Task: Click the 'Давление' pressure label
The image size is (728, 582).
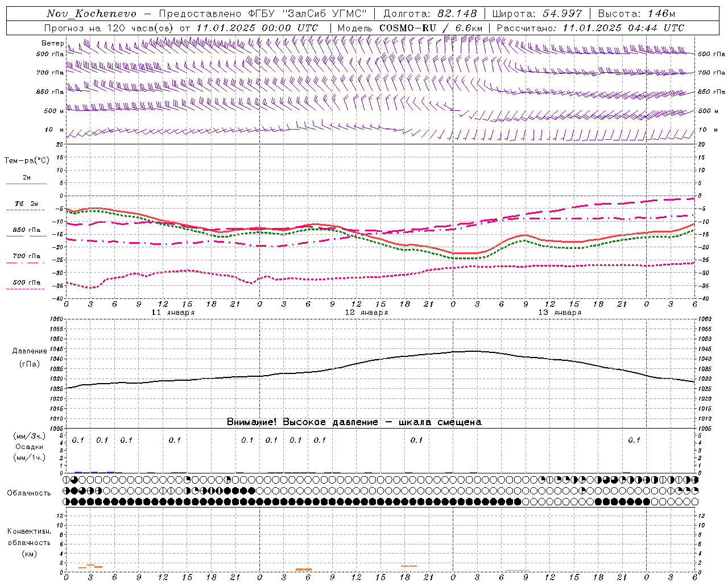Action: (x=30, y=351)
